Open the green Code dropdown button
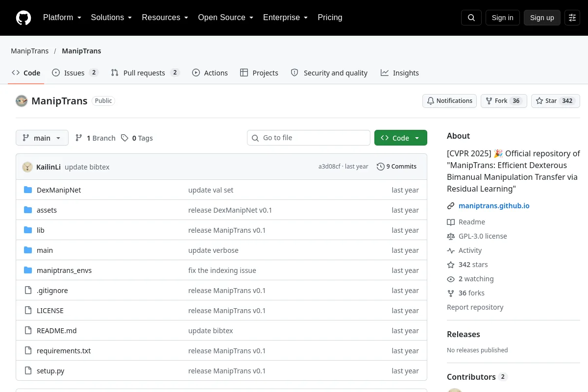The height and width of the screenshot is (392, 588). 401,138
